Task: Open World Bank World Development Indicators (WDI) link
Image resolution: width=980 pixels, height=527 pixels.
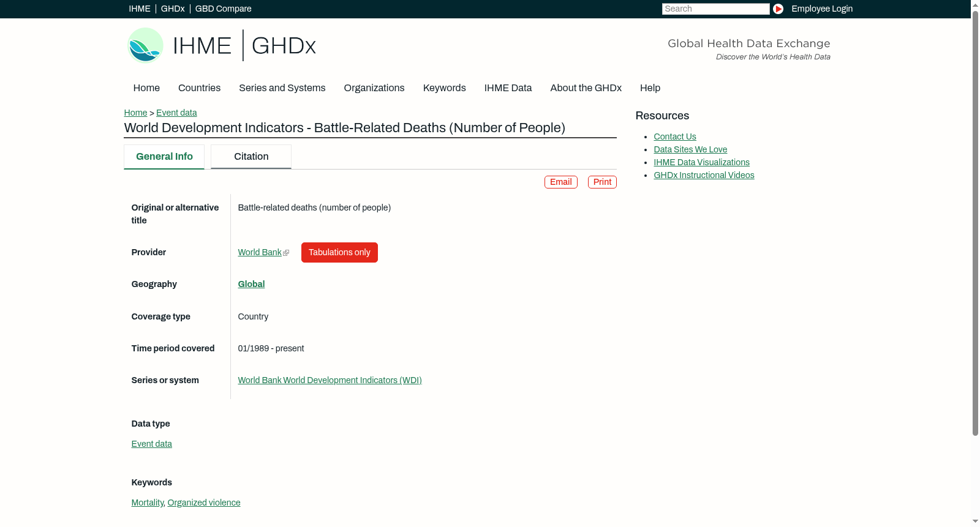Action: 330,380
